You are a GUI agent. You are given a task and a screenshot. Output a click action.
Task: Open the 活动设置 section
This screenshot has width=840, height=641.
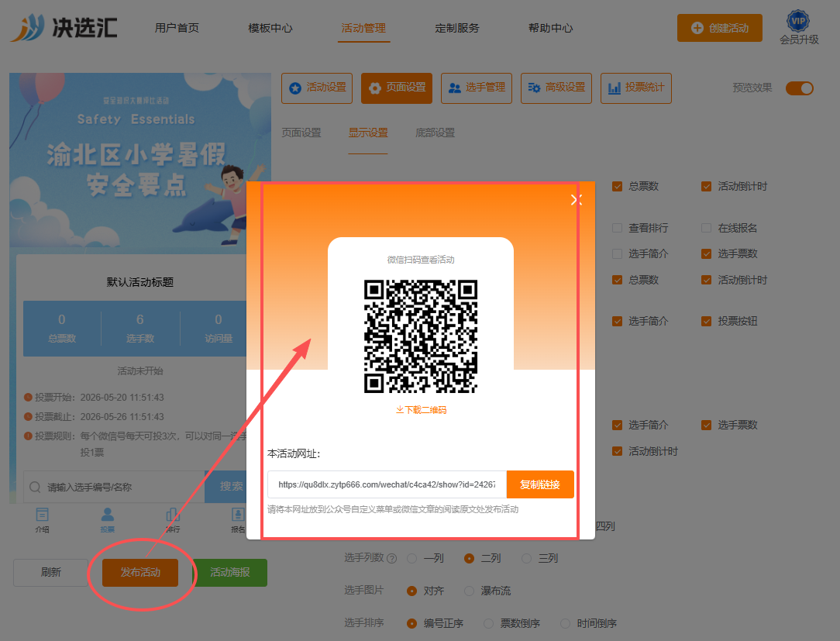point(317,88)
